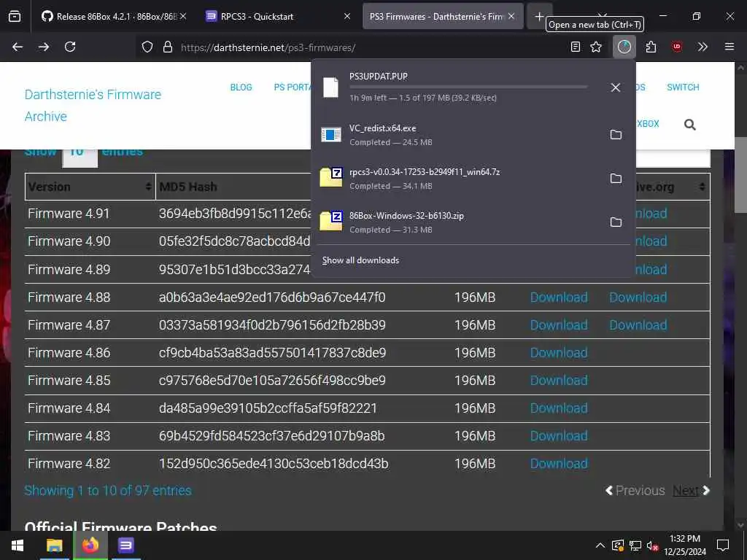
Task: Download Firmware 4.82
Action: (559, 463)
